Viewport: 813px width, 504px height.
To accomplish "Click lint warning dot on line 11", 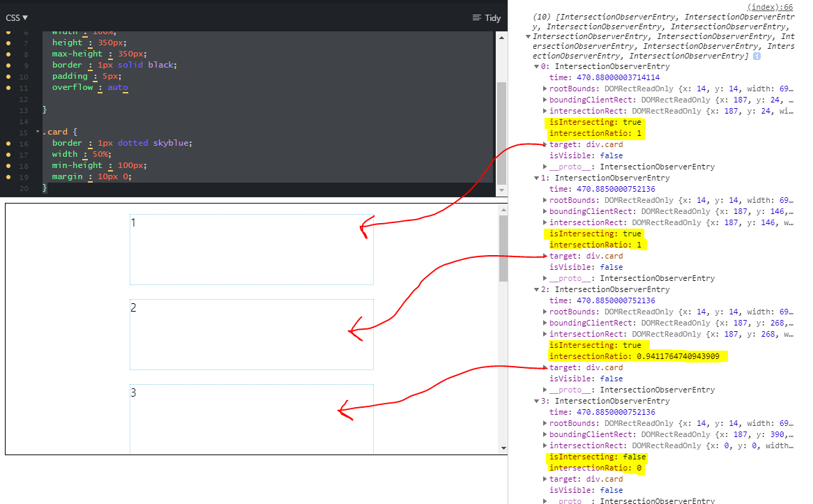I will [x=8, y=88].
